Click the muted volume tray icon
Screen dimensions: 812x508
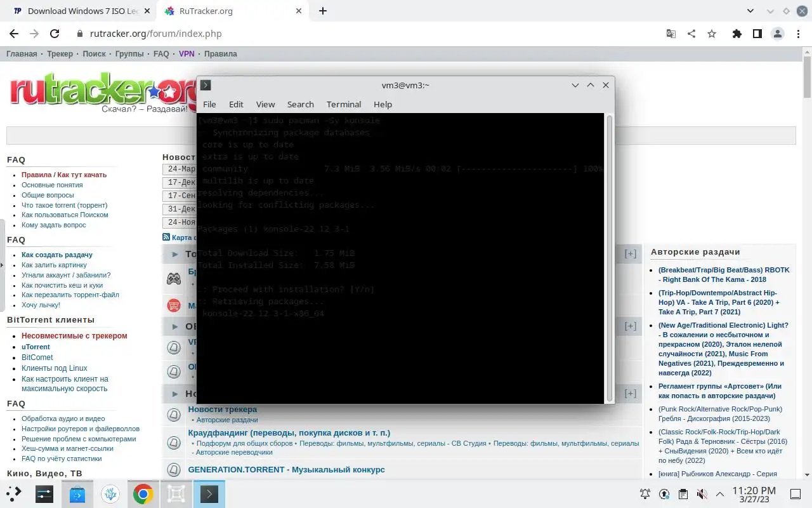[x=702, y=494]
